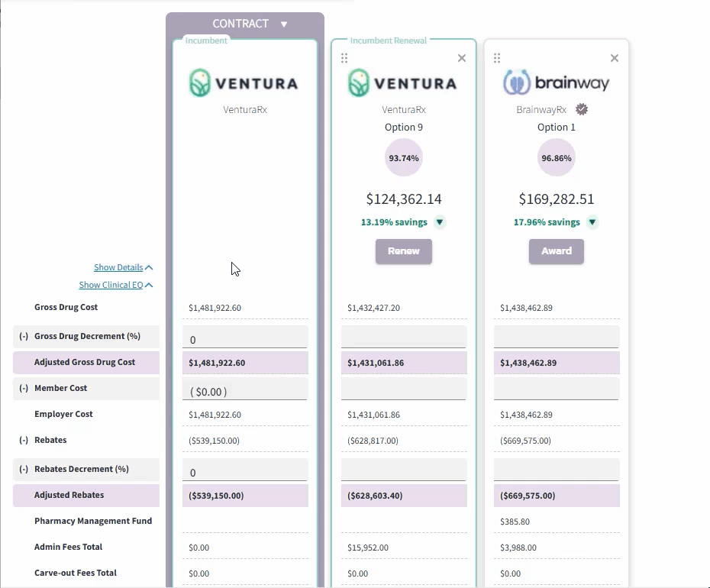Click the Admin Fees Total label

(x=69, y=547)
